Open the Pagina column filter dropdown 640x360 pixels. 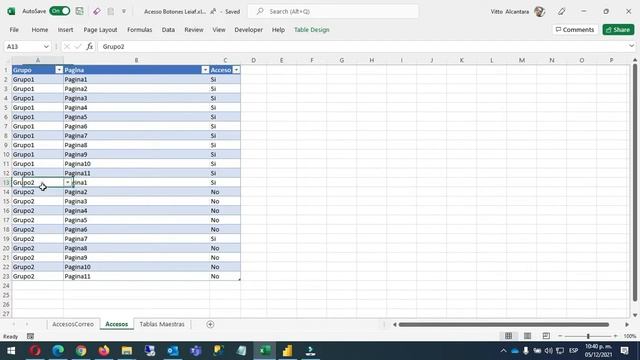205,70
